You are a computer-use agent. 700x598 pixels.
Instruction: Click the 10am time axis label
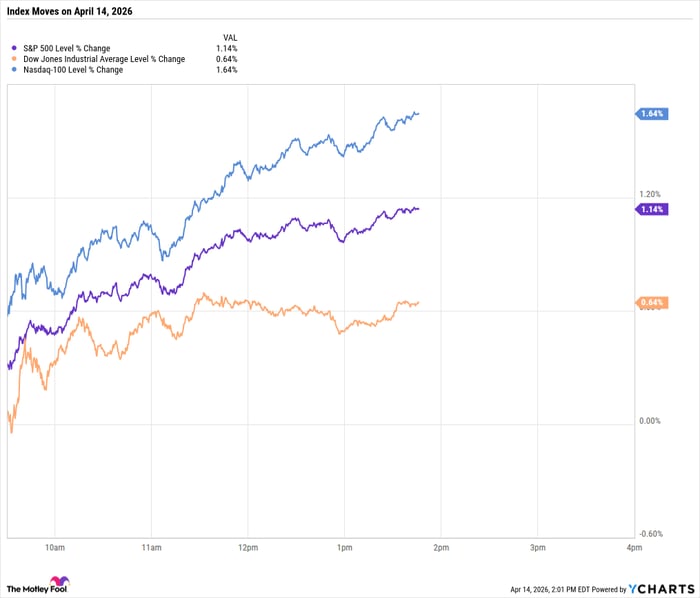(x=54, y=549)
